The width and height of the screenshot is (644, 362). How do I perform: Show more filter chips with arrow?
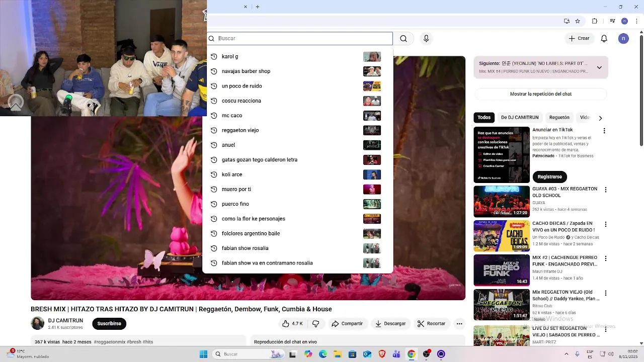(600, 118)
